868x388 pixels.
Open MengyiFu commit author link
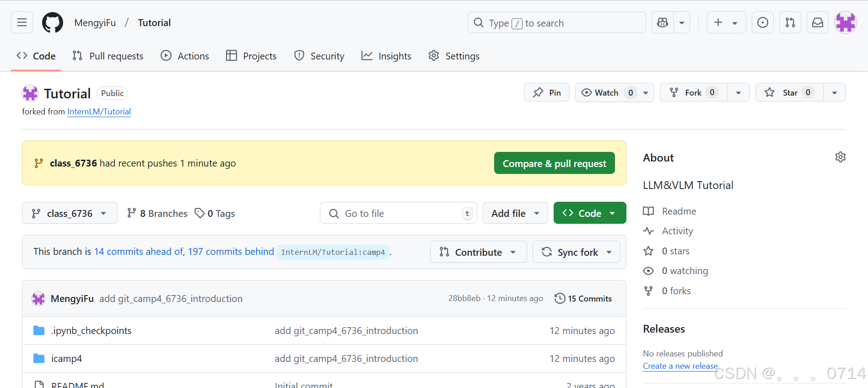click(72, 299)
